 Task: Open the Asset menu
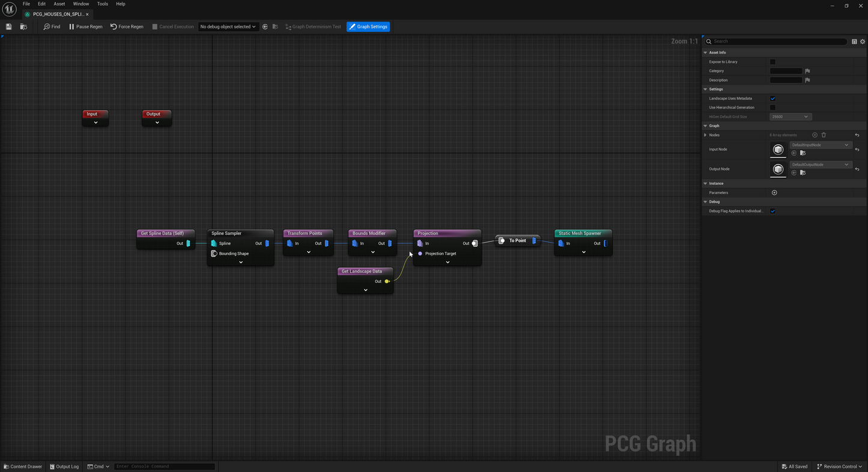[59, 4]
